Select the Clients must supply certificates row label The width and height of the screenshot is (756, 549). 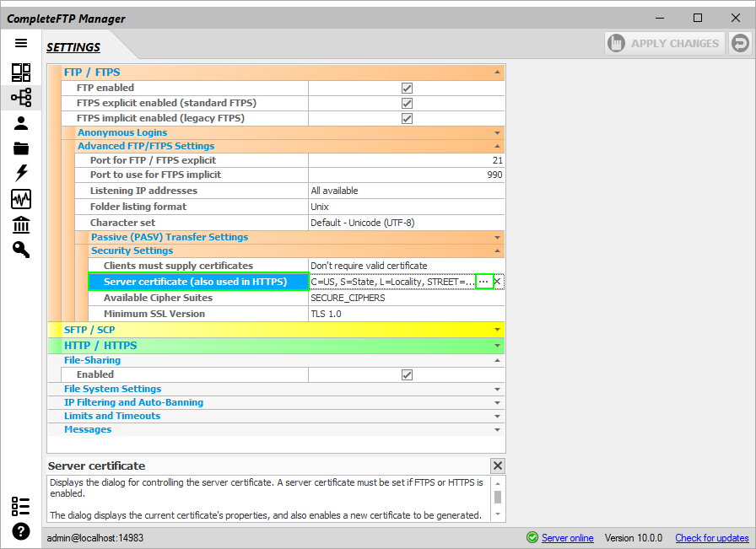(178, 266)
